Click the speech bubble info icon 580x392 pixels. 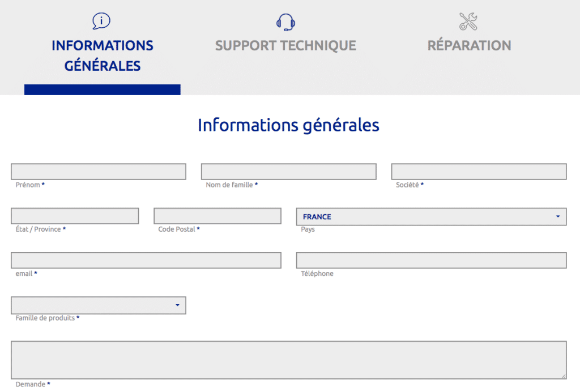(101, 20)
